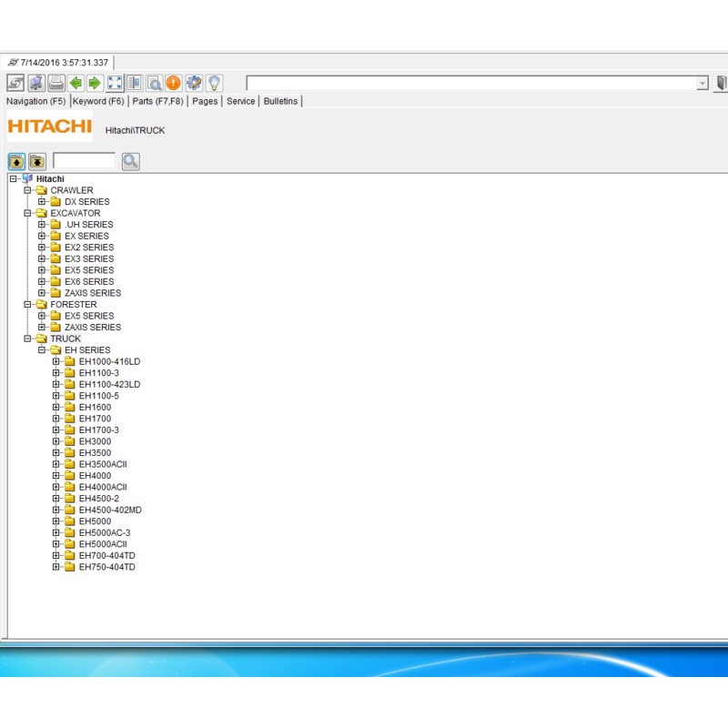Select the EH4000ACII tree item
This screenshot has height=728, width=728.
tap(103, 487)
